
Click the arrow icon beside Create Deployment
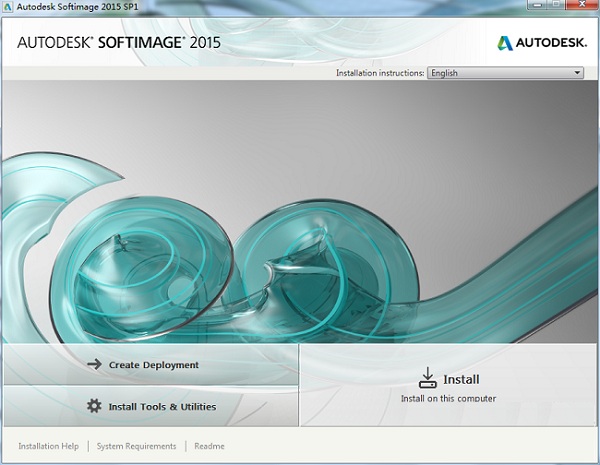[x=94, y=365]
